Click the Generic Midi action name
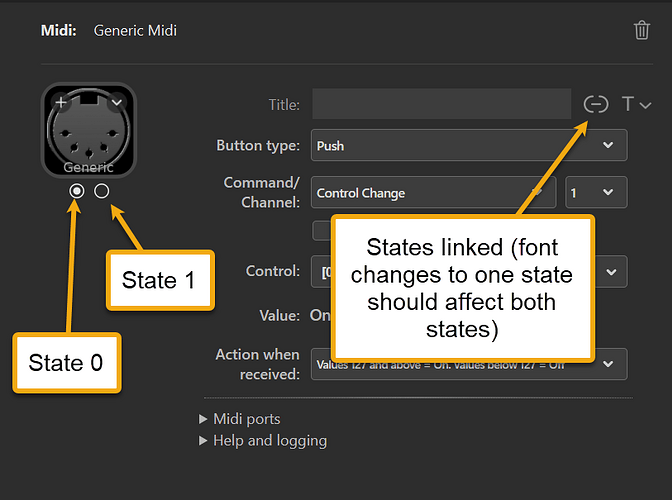 click(x=135, y=30)
